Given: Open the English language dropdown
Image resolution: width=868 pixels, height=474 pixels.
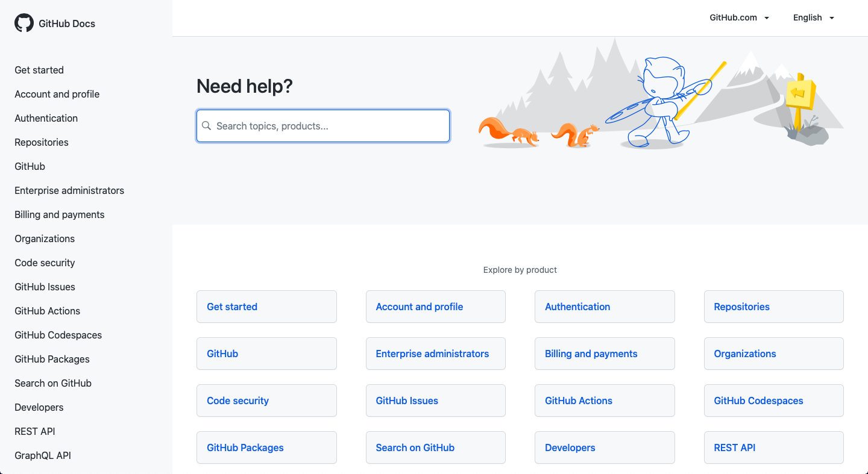Looking at the screenshot, I should tap(814, 17).
